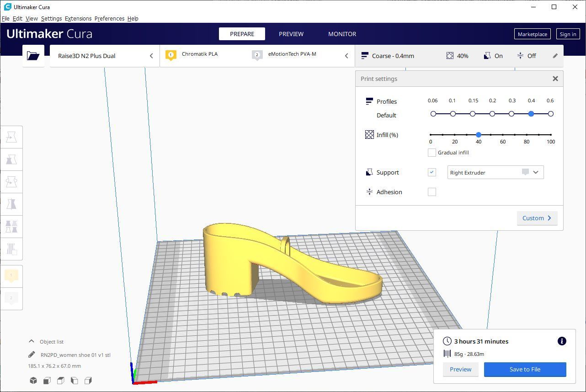586x392 pixels.
Task: Set the profile layer height to 0.2
Action: pyautogui.click(x=492, y=114)
